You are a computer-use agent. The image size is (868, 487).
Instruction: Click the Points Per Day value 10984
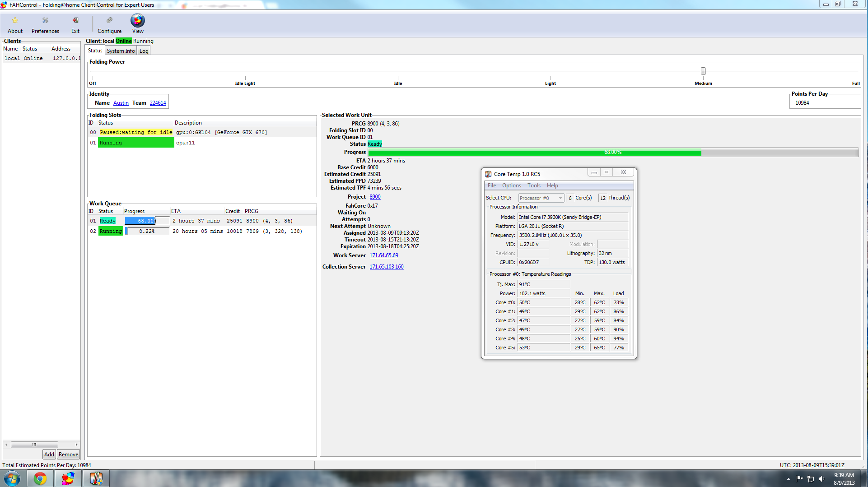[802, 103]
